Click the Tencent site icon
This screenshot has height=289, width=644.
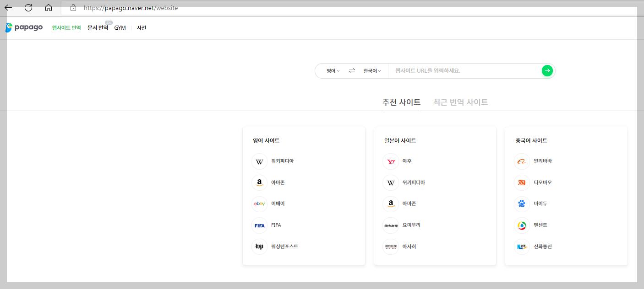(x=522, y=225)
